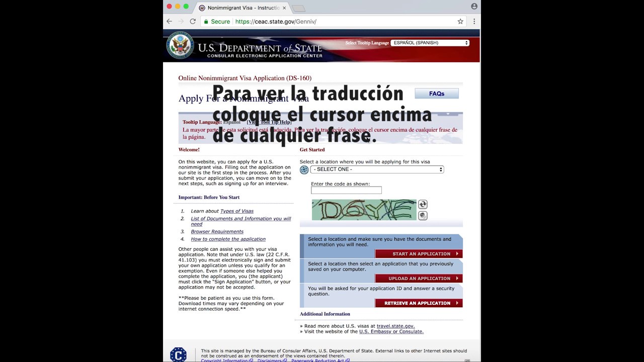
Task: Click the macOS yellow minimize button
Action: [178, 7]
